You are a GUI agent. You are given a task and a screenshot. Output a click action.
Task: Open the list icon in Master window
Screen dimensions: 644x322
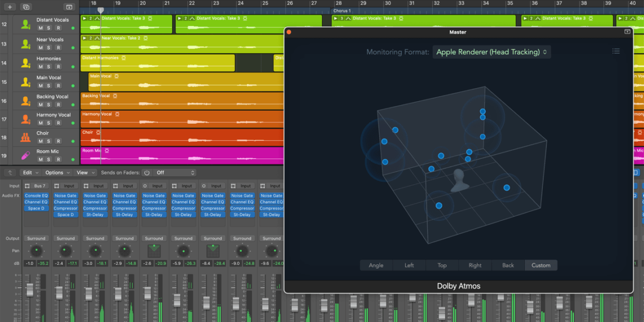pyautogui.click(x=616, y=51)
